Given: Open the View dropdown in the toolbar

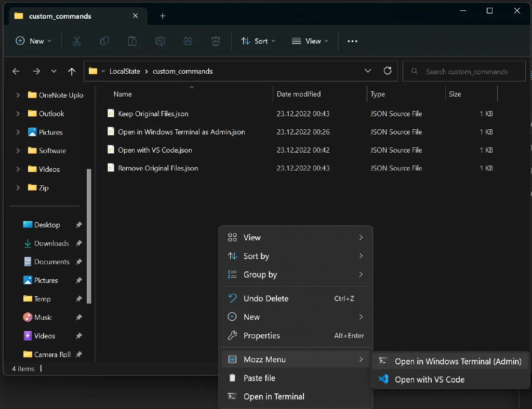Looking at the screenshot, I should coord(310,41).
